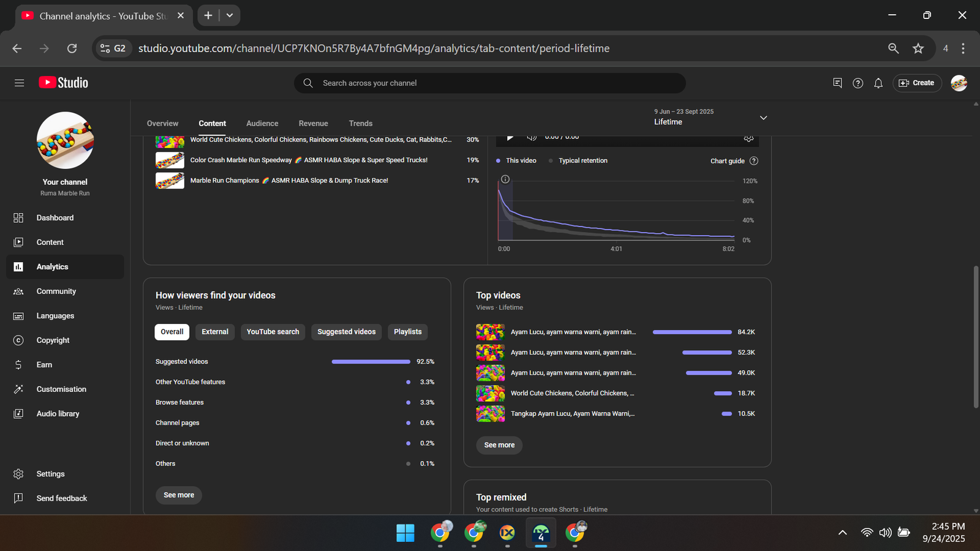Switch to the Revenue tab
980x551 pixels.
313,124
